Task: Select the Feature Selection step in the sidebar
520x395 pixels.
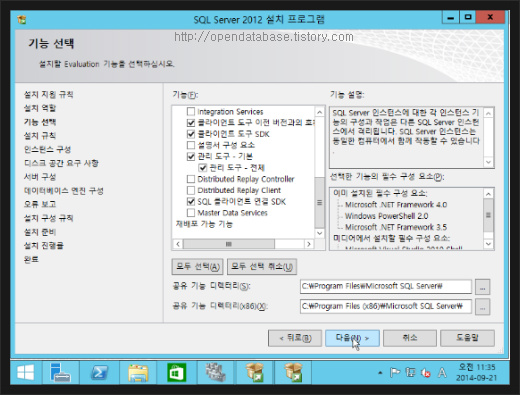Action: pyautogui.click(x=40, y=122)
